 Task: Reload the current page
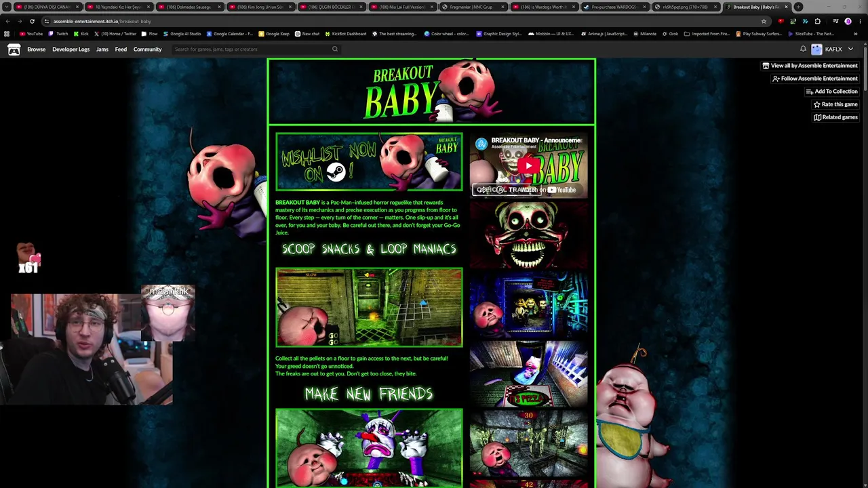pos(31,21)
